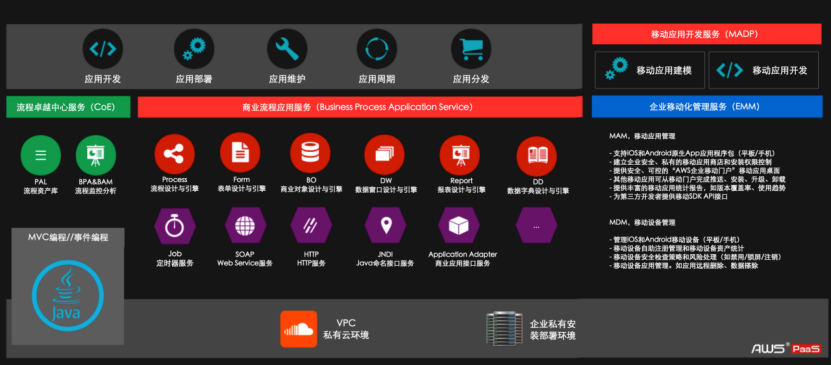This screenshot has width=831, height=365.
Task: Click the SOAP globe hexagon icon
Action: [245, 225]
